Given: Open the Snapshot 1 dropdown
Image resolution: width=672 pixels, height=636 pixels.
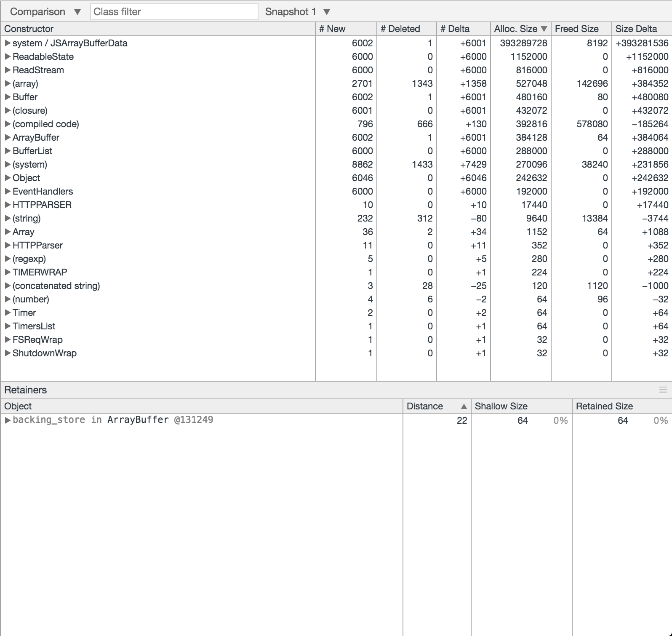Looking at the screenshot, I should coord(297,12).
